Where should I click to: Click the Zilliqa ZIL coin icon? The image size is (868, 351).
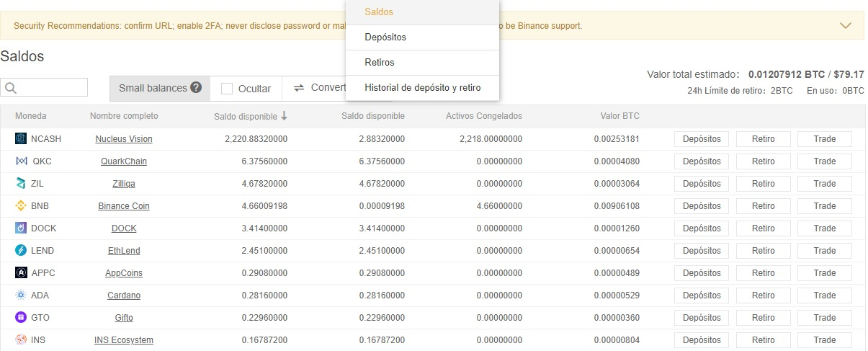tap(20, 183)
